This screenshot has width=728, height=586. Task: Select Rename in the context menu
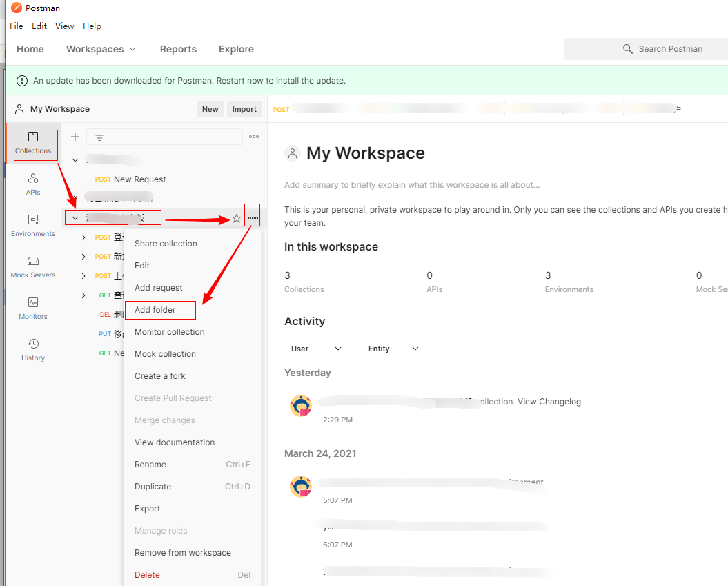pos(193,465)
